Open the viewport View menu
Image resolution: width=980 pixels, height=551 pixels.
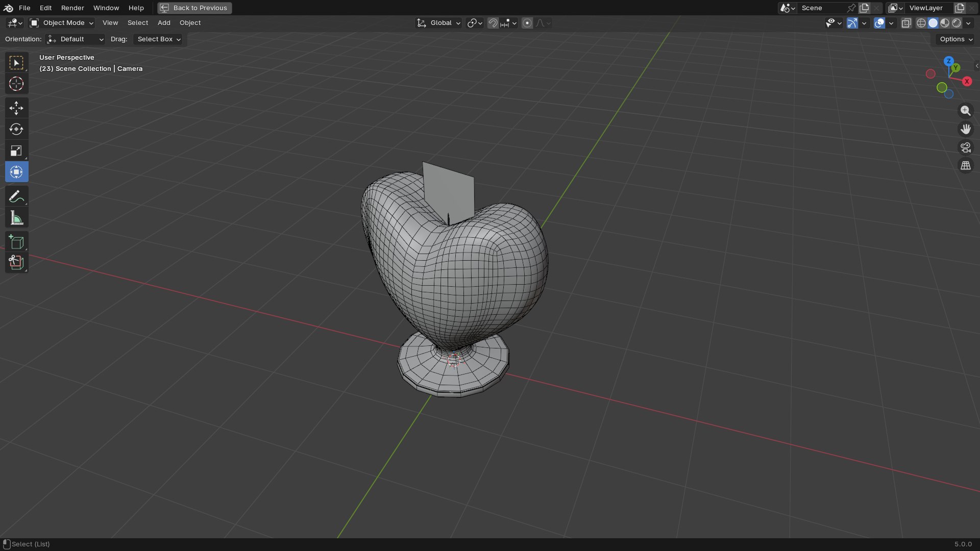[110, 23]
